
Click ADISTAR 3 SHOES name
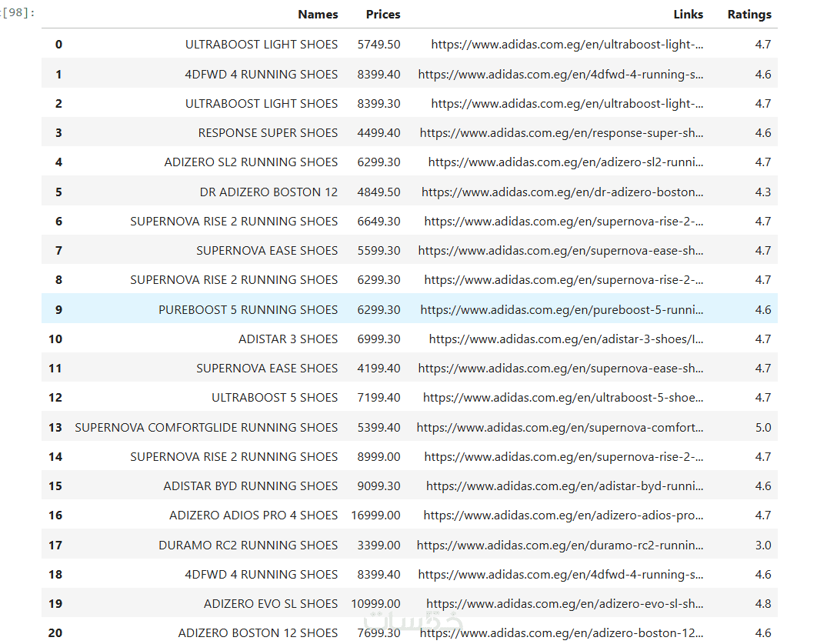(x=288, y=339)
